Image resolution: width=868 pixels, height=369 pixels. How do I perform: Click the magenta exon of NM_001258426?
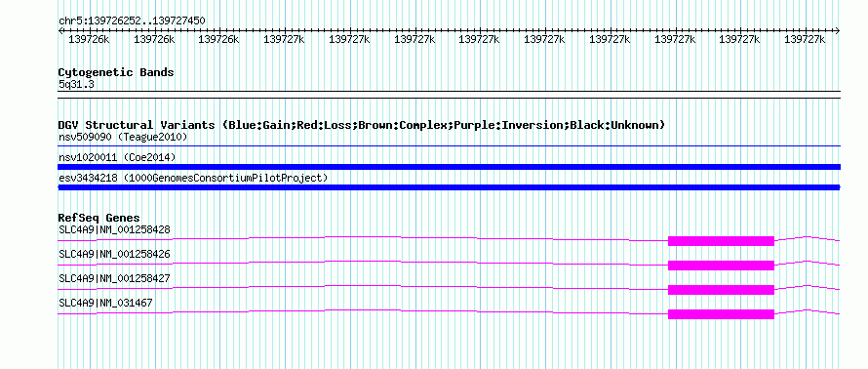tap(721, 266)
